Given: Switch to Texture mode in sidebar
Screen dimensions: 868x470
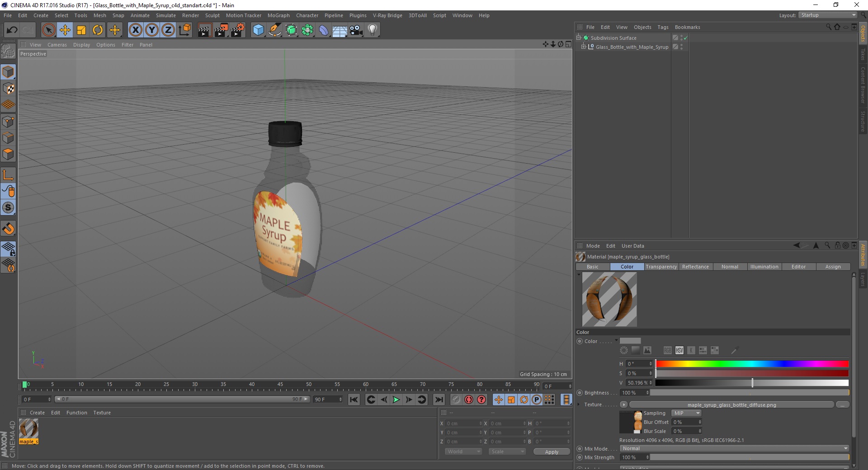Looking at the screenshot, I should point(8,89).
